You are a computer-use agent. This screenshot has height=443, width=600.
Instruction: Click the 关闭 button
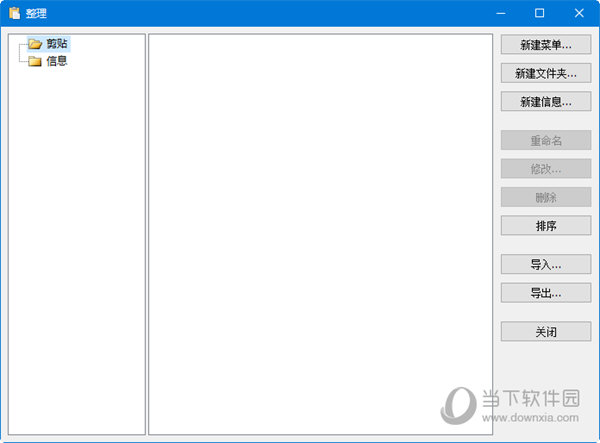(546, 332)
